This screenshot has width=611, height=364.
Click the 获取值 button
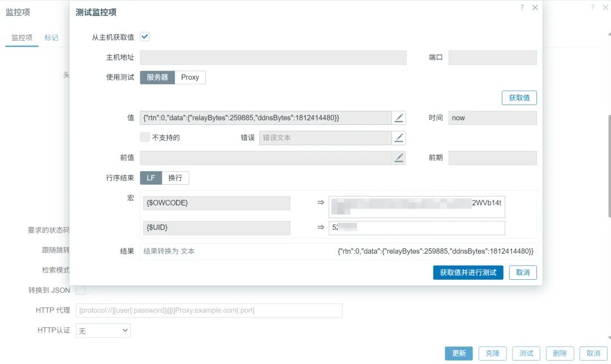click(x=519, y=98)
